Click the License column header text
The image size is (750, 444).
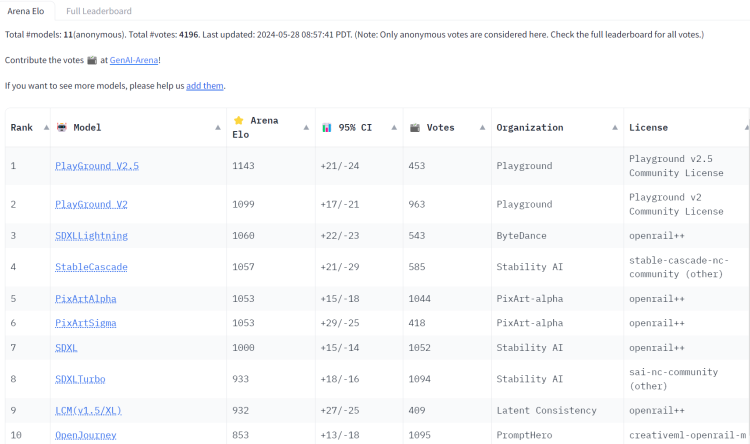[x=648, y=128]
